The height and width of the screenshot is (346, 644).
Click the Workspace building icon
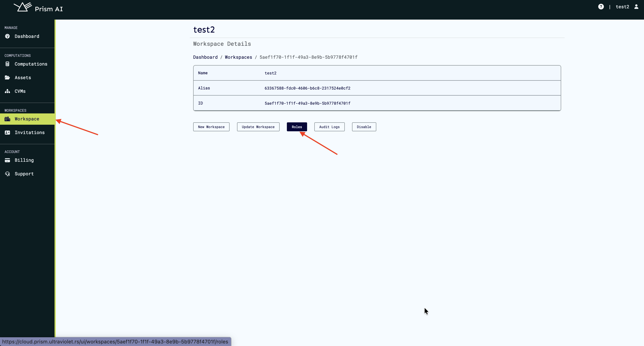(x=7, y=119)
